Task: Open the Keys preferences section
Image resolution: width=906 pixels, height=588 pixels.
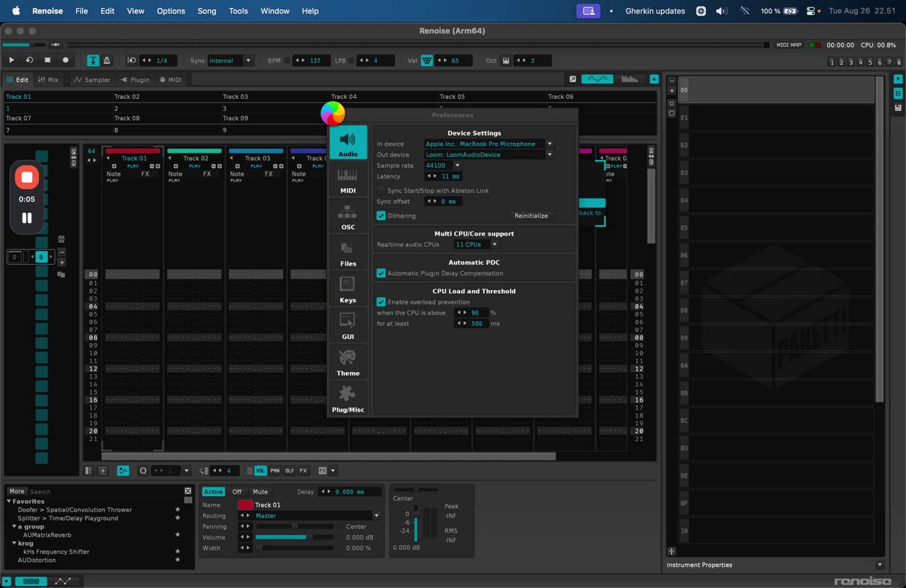Action: pyautogui.click(x=348, y=289)
